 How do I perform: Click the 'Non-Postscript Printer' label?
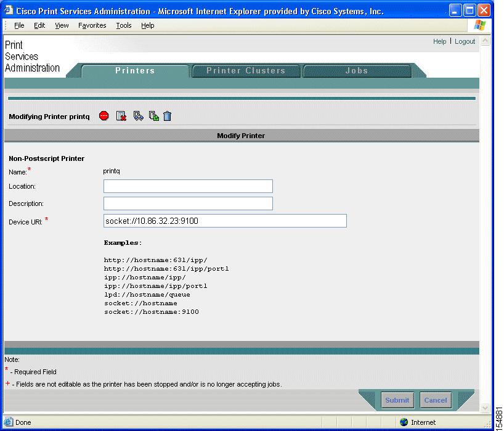point(47,158)
